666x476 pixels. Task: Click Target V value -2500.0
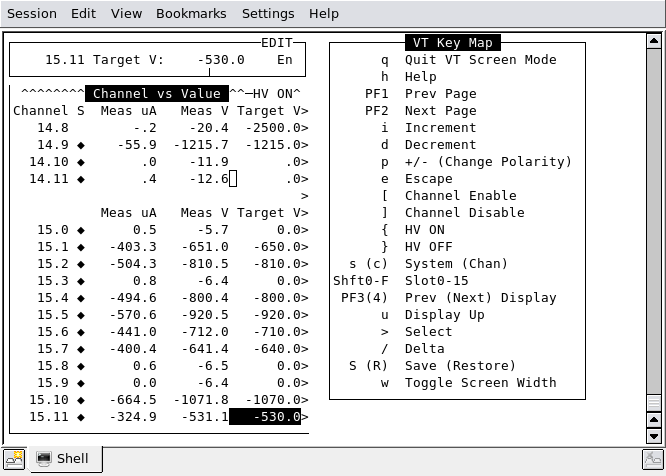pos(273,128)
